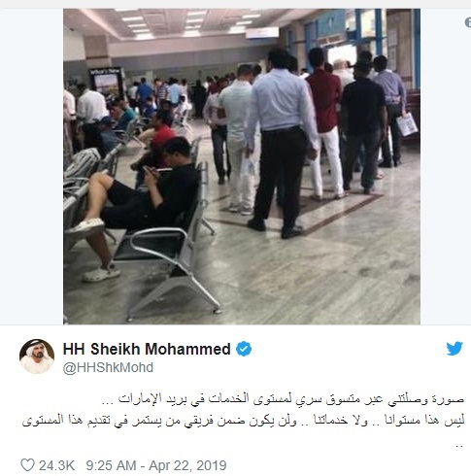Click the blank margin left of the photo

click(31, 166)
